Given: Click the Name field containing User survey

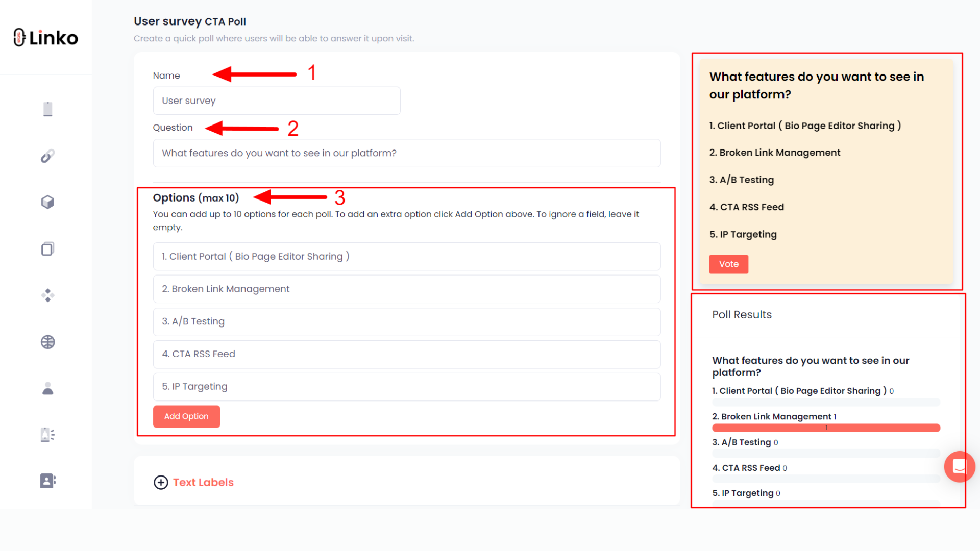Looking at the screenshot, I should 276,101.
